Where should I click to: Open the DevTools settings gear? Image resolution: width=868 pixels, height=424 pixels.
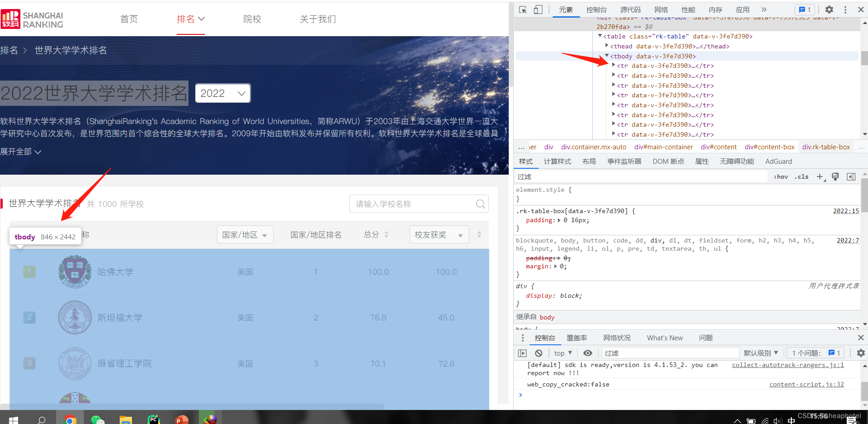(x=829, y=10)
